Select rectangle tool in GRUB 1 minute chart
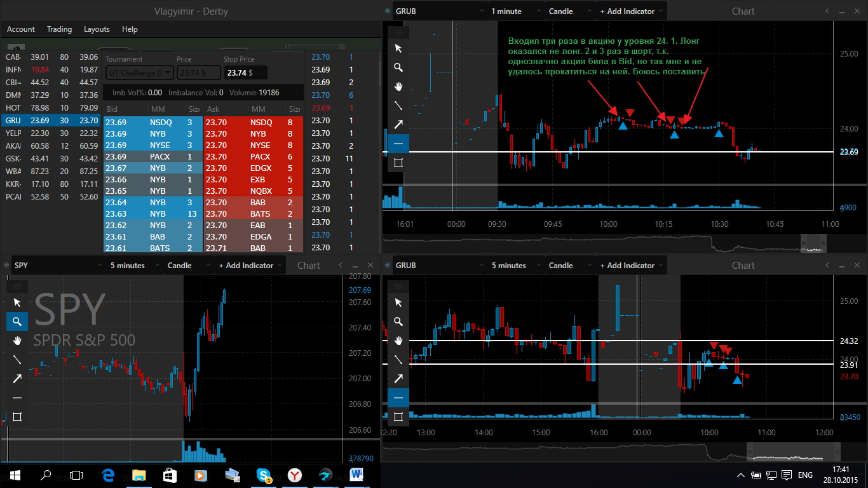 398,163
